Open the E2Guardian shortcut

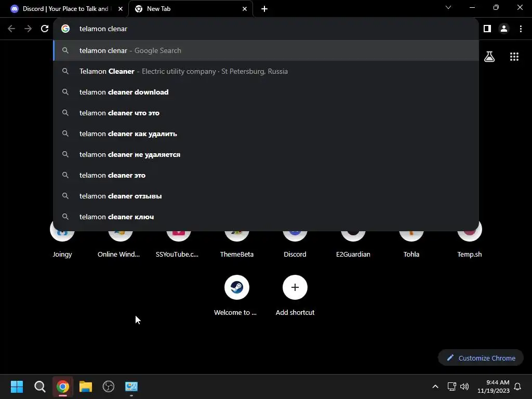tap(353, 243)
